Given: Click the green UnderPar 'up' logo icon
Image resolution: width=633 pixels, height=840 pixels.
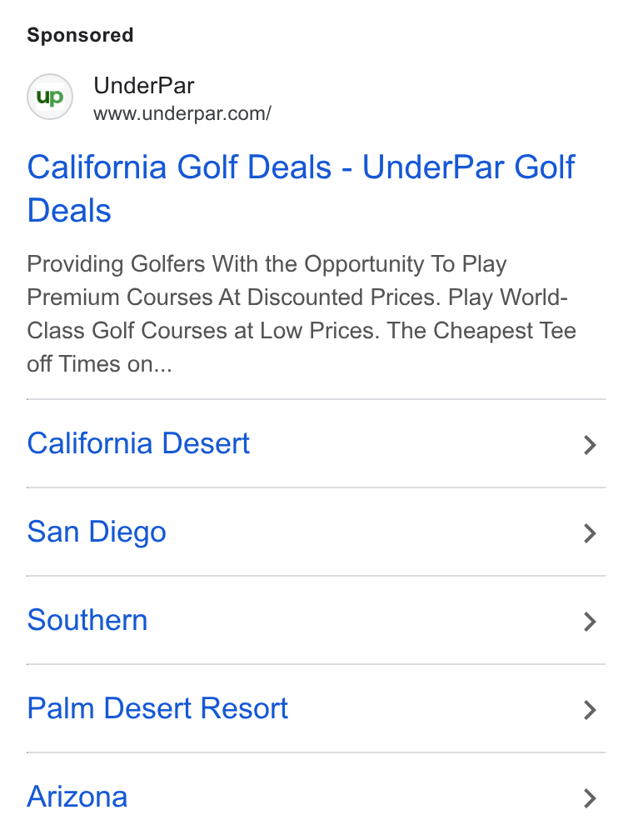Looking at the screenshot, I should 50,97.
